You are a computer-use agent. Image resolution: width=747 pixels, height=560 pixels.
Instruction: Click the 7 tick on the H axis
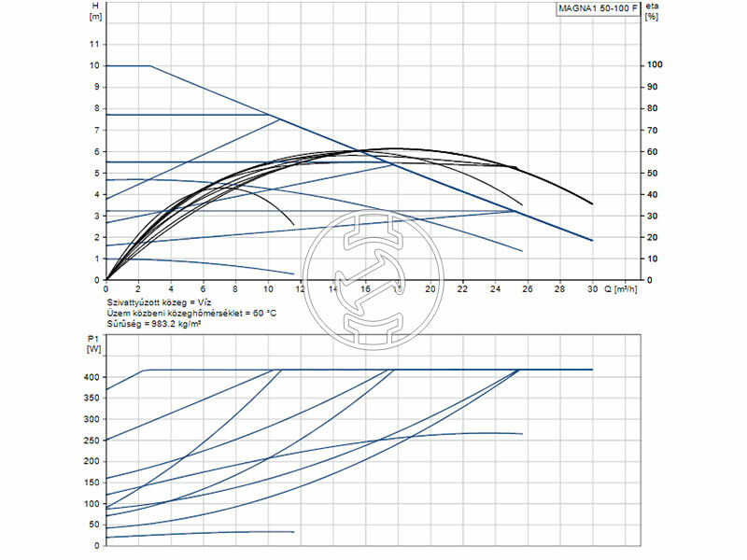click(95, 130)
